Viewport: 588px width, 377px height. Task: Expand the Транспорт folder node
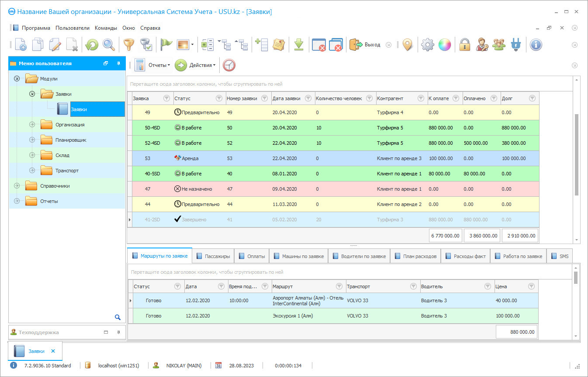pyautogui.click(x=32, y=171)
